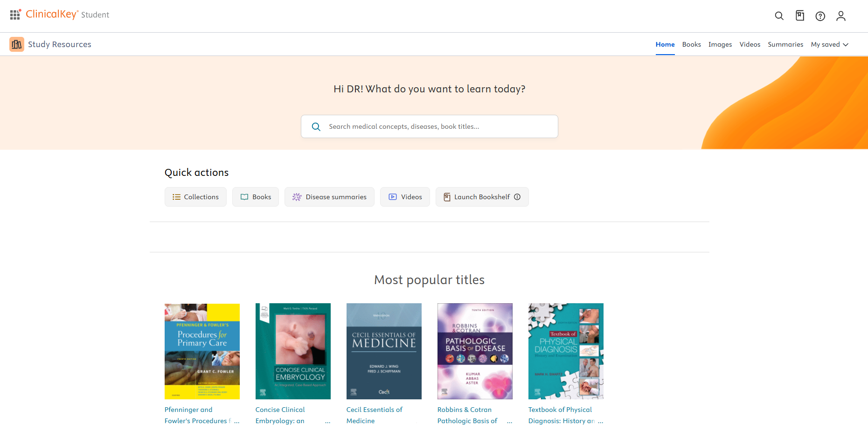The image size is (868, 432).
Task: Open Procedures for Primary Care book cover
Action: point(202,351)
